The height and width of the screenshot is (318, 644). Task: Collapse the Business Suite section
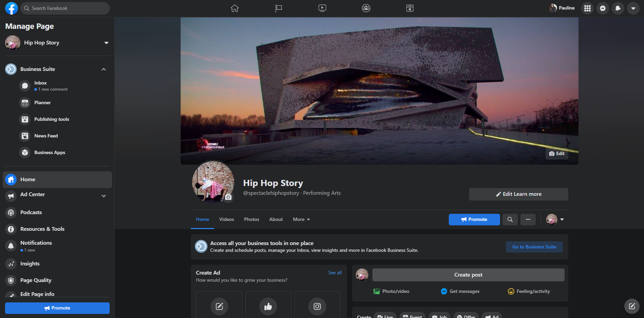[104, 69]
